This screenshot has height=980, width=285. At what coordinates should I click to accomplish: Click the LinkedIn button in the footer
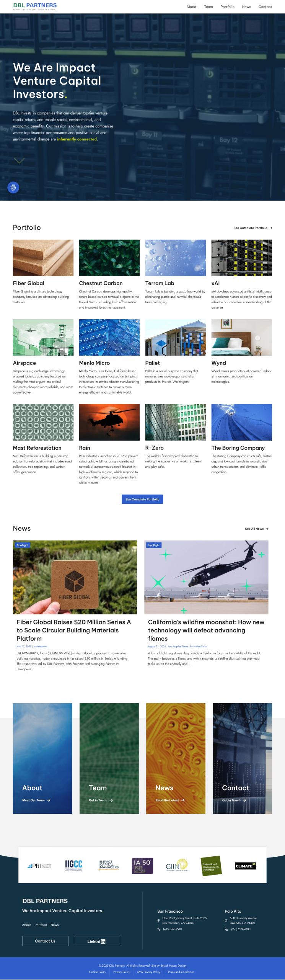97,941
